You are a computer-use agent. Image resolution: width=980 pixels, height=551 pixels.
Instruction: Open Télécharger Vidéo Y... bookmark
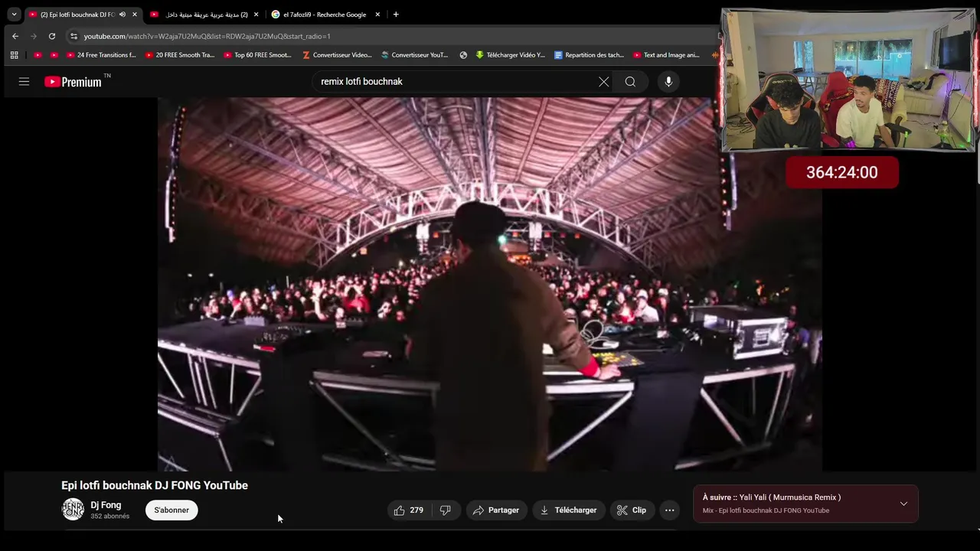point(511,55)
